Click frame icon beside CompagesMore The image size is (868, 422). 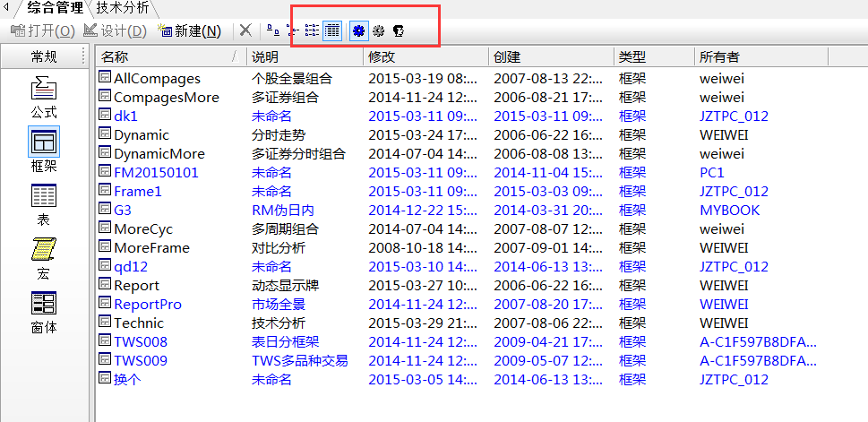pos(105,96)
